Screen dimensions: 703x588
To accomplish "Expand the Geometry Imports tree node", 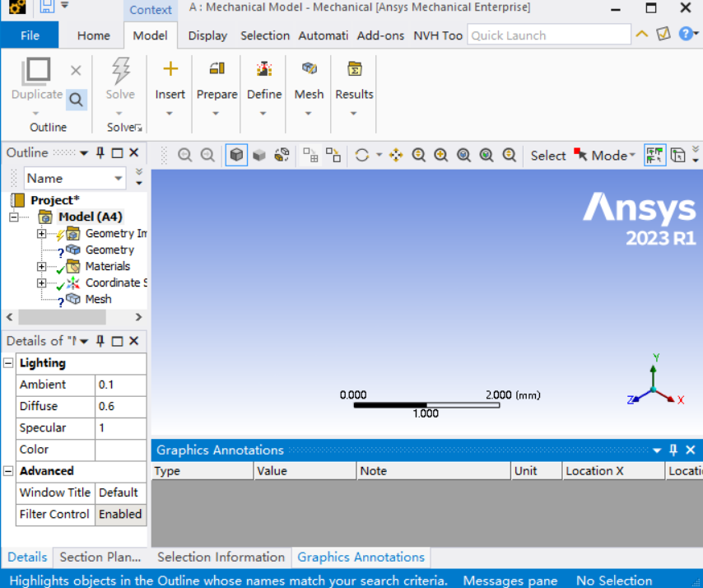I will point(41,234).
